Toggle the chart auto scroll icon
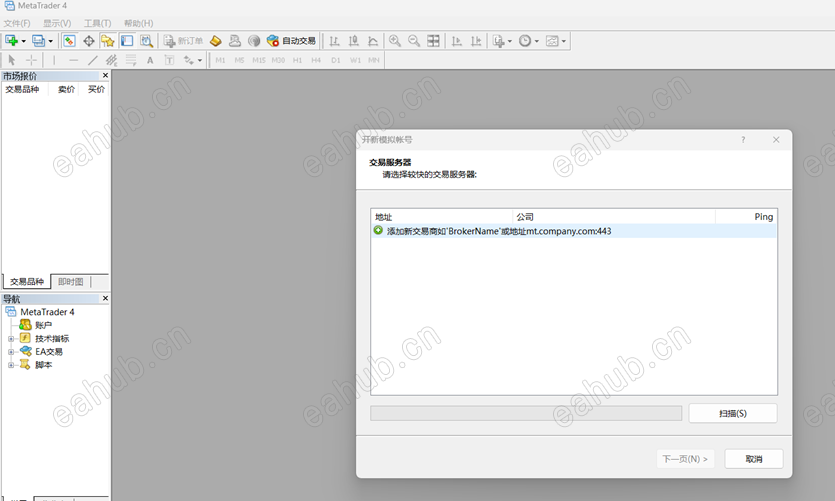The image size is (835, 501). point(456,40)
